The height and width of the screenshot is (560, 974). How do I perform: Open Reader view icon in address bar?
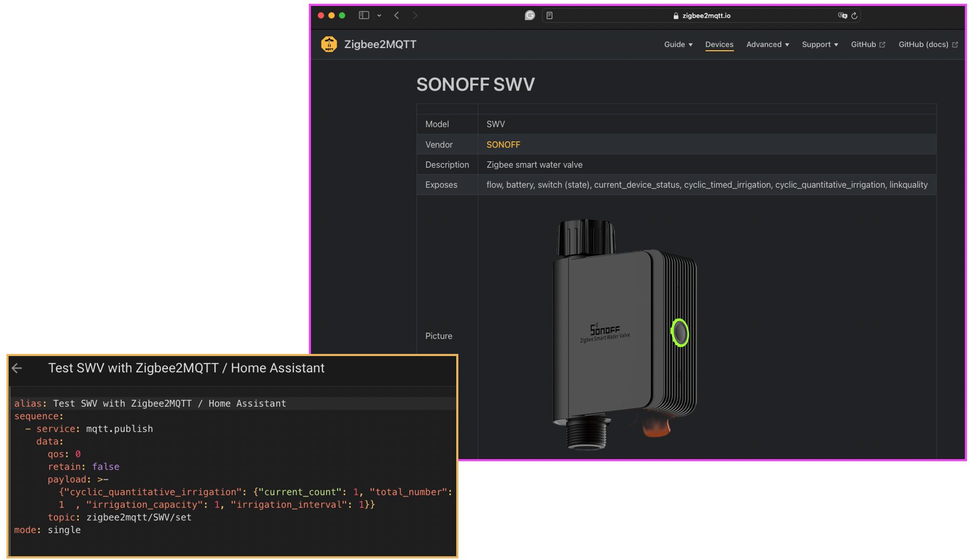(x=550, y=16)
